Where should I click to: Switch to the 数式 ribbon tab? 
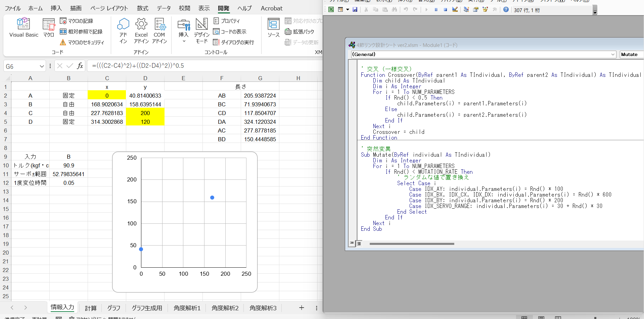[x=142, y=8]
